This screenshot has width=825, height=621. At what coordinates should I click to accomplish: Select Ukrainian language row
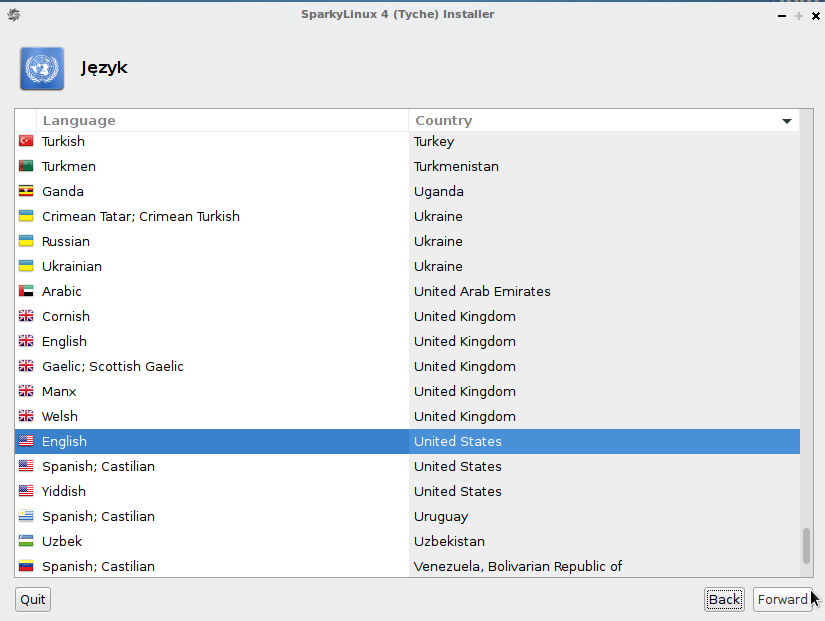click(x=407, y=266)
